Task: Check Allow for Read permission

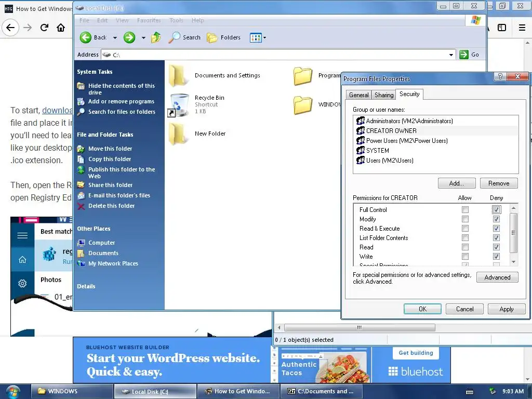Action: [x=465, y=247]
